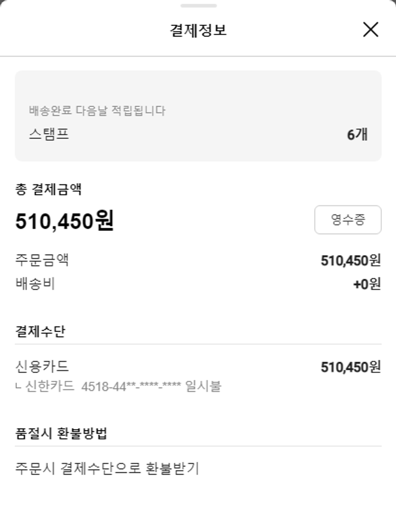Click the 결제정보 title text
Screen dimensions: 396x532
point(198,30)
